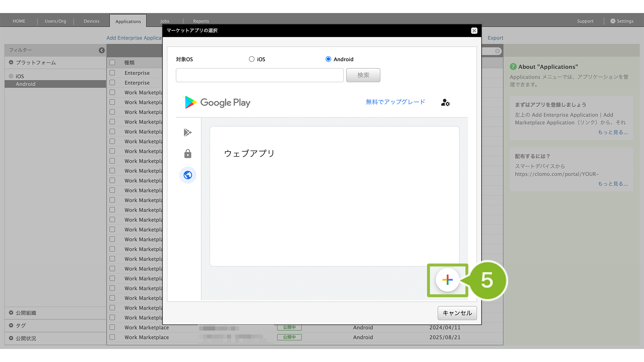Screen dimensions: 644x362
Task: Open Settings with the gear icon
Action: pos(613,21)
